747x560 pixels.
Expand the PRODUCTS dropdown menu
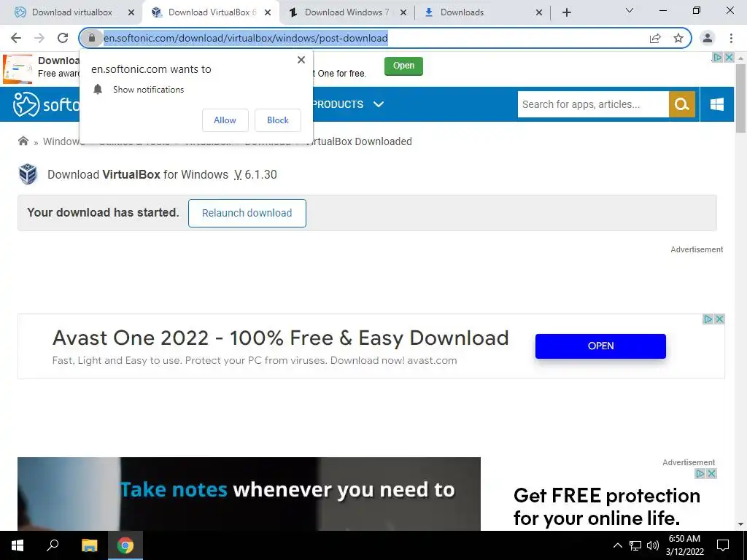coord(348,104)
